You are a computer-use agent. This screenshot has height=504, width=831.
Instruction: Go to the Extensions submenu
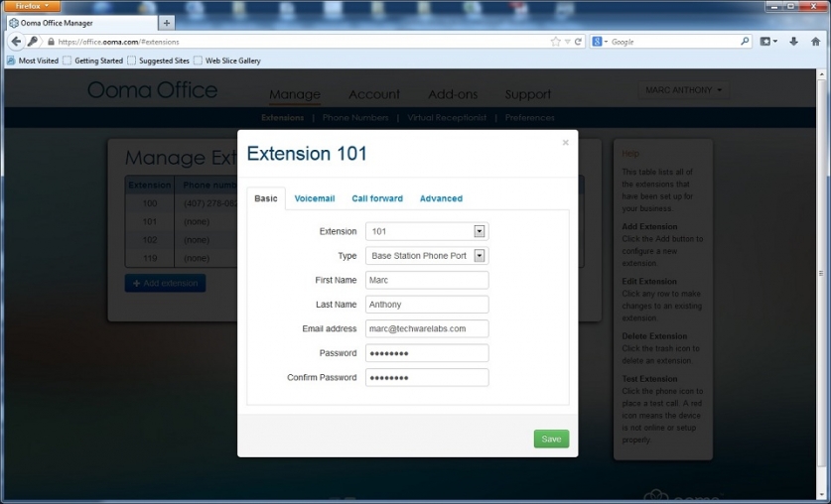click(x=283, y=117)
